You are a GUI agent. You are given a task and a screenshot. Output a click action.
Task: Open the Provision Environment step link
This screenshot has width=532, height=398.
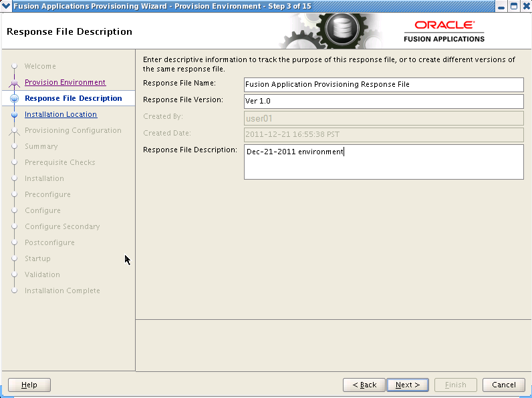pos(65,82)
